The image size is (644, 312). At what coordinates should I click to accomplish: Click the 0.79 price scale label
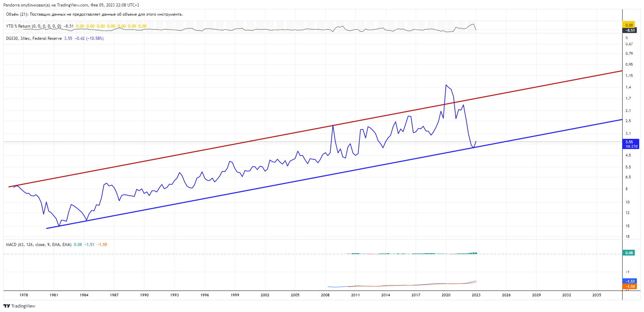tap(629, 53)
